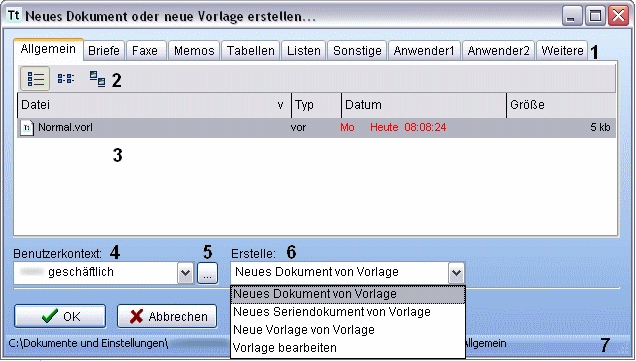
Task: Switch to small icons view
Action: pyautogui.click(x=66, y=78)
